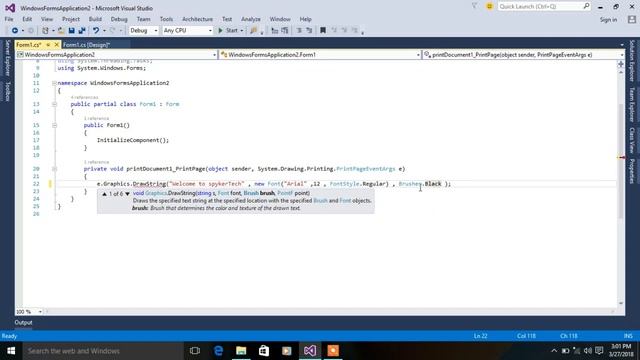Undo the last edit with the toolbar arrow
This screenshot has height=360, width=640.
[96, 31]
